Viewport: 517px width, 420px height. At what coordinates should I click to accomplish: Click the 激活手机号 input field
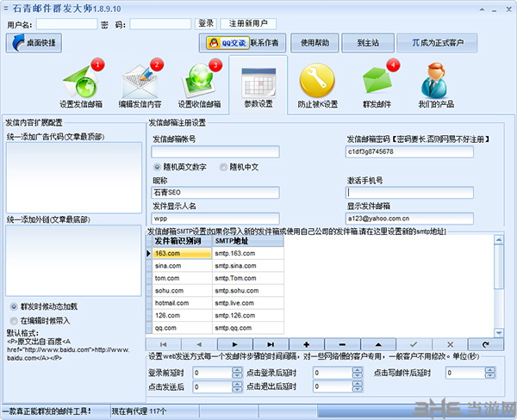pyautogui.click(x=409, y=193)
